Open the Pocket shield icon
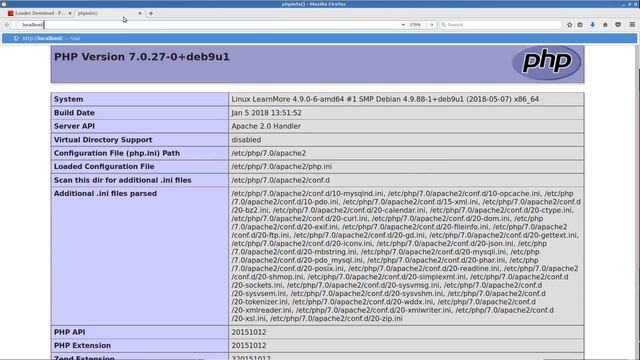 coord(618,25)
